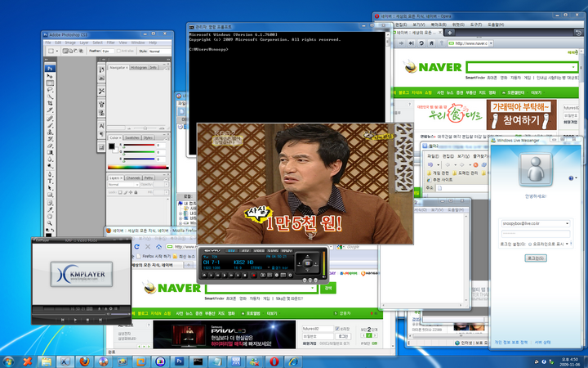Open the Style dropdown in Photoshop options bar
This screenshot has height=368, width=588.
click(160, 51)
